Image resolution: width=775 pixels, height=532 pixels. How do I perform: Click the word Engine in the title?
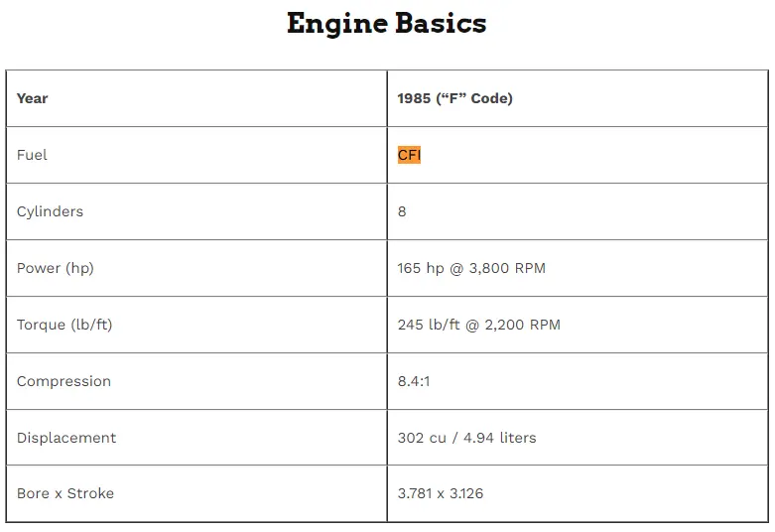click(x=337, y=24)
